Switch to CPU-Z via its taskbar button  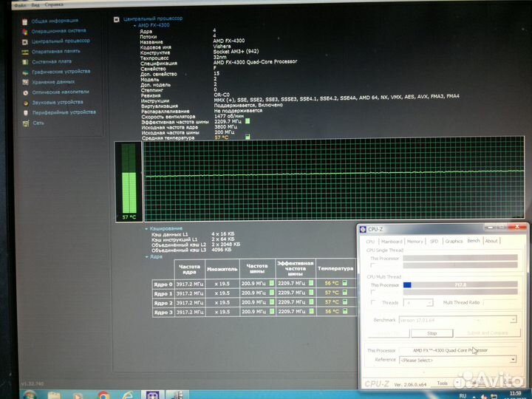[x=153, y=395]
